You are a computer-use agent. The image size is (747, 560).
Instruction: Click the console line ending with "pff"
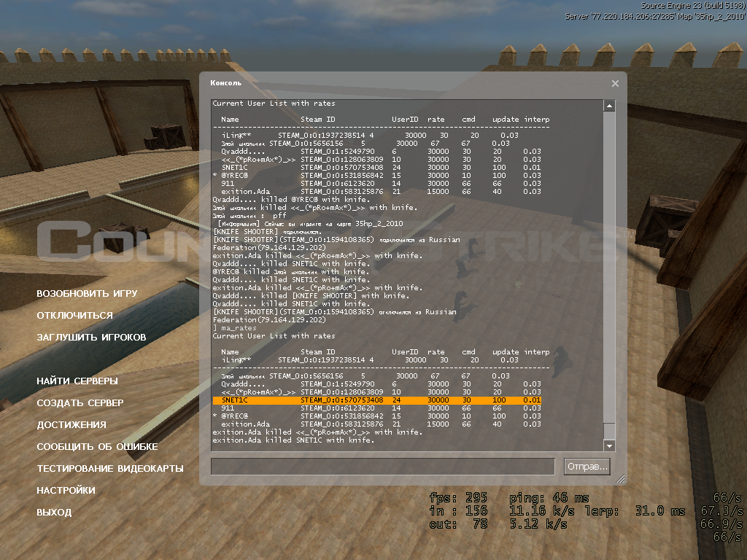coord(249,216)
